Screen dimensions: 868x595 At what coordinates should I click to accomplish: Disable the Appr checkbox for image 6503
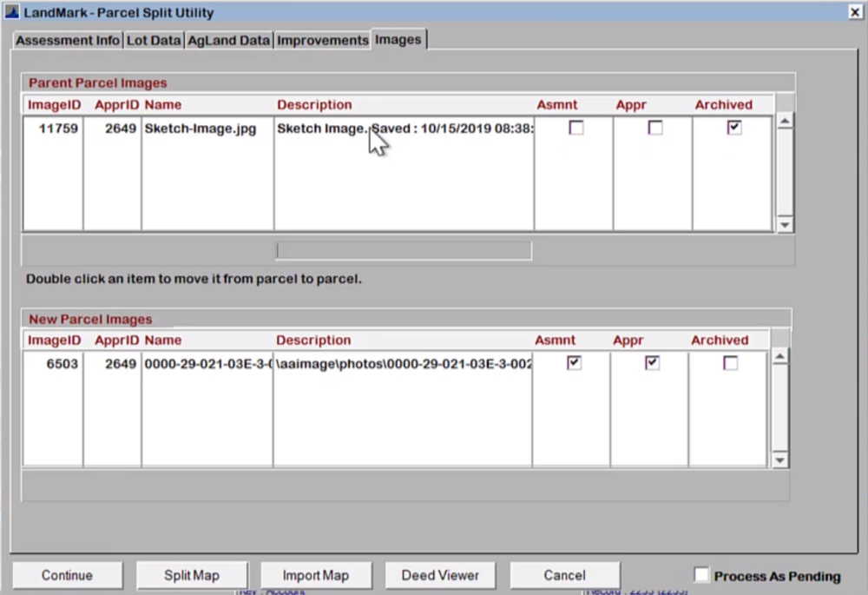652,362
